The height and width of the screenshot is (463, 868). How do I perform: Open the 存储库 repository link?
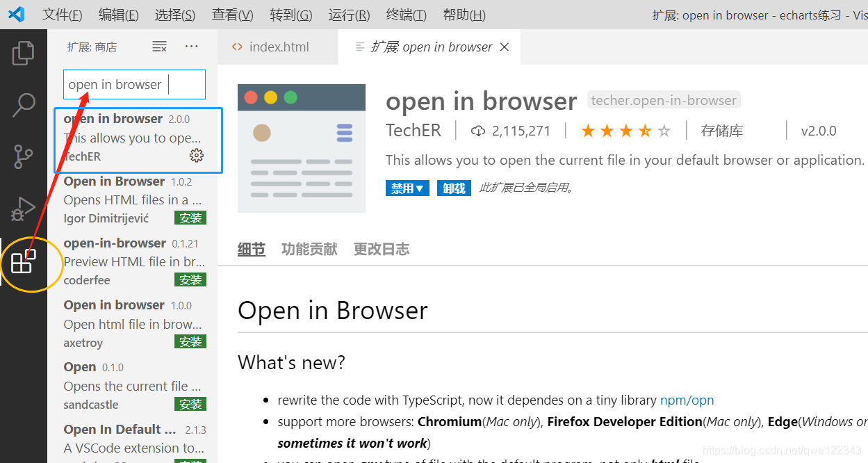coord(722,131)
